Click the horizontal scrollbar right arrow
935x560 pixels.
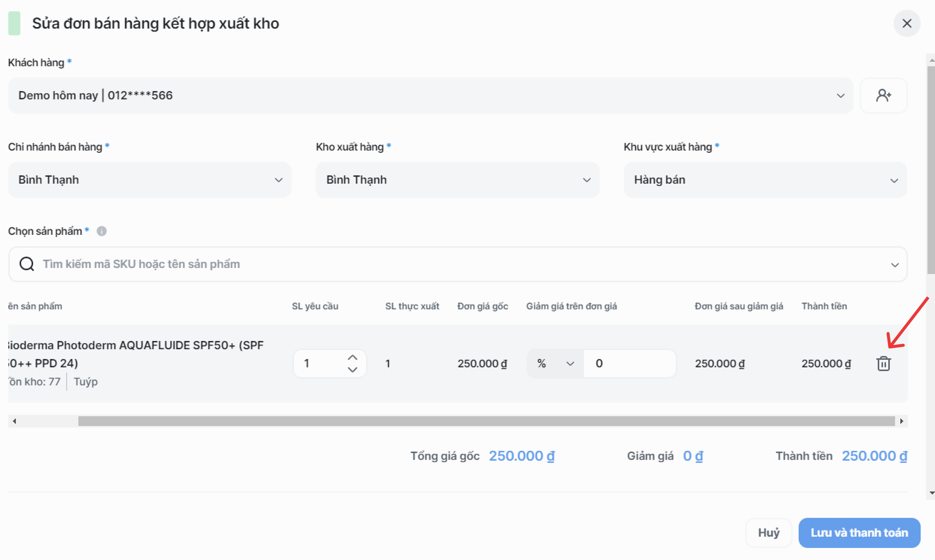(901, 421)
